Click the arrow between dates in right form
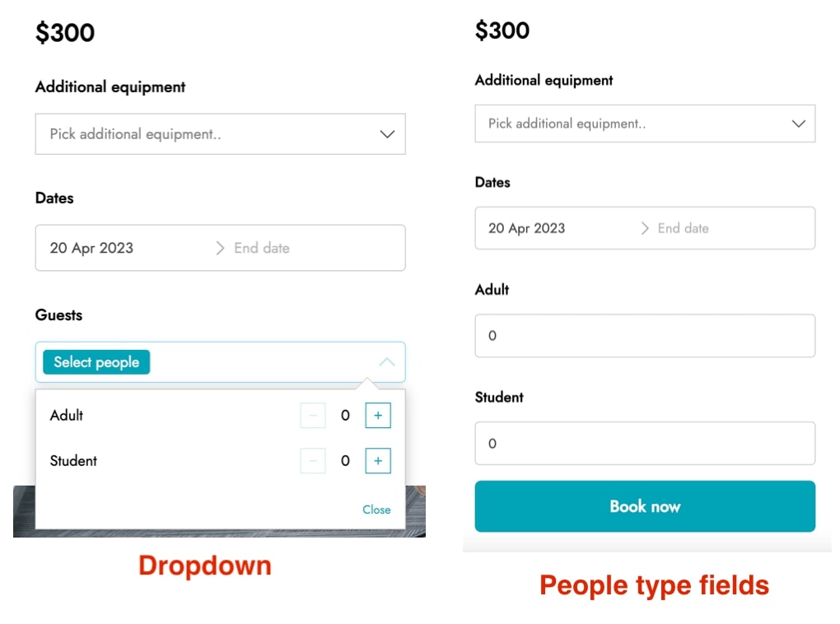The height and width of the screenshot is (624, 840). click(x=645, y=228)
